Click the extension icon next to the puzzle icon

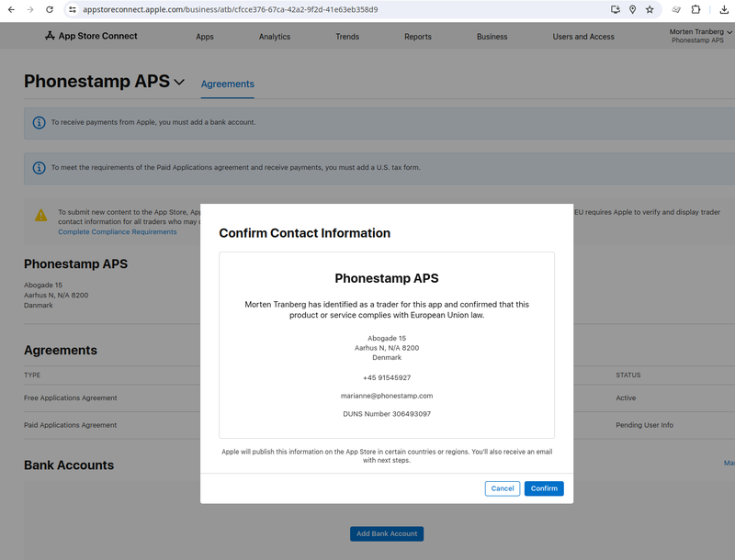676,9
